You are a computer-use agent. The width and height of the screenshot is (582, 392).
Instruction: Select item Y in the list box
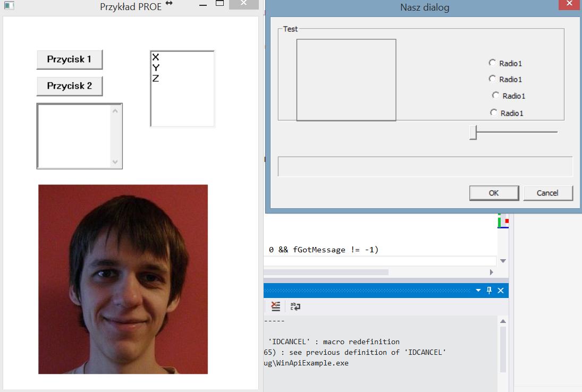point(156,67)
